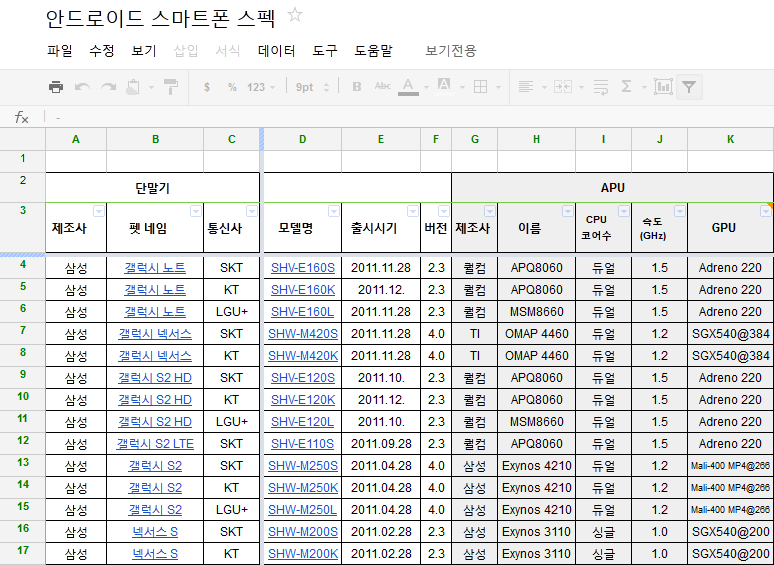This screenshot has height=565, width=774.
Task: Click the text color button
Action: point(408,87)
